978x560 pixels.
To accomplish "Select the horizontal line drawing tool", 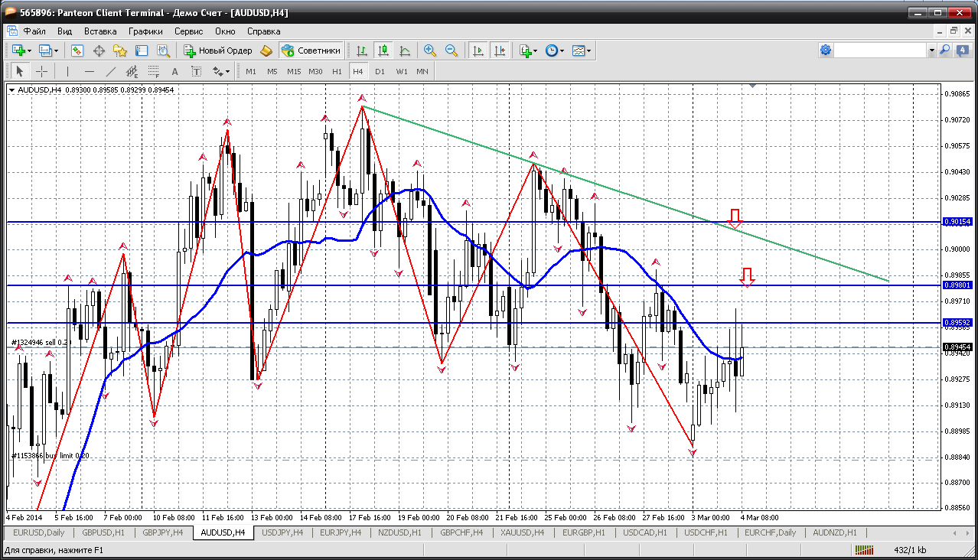I will [x=90, y=71].
